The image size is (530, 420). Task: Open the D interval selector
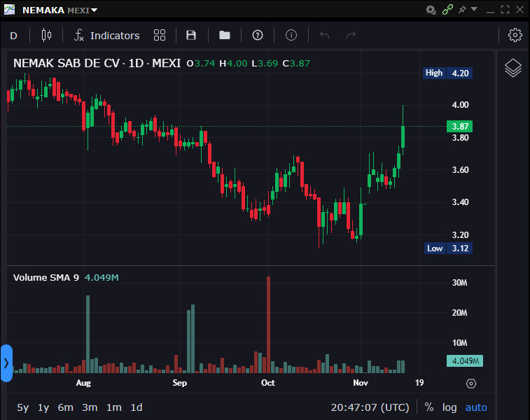13,36
